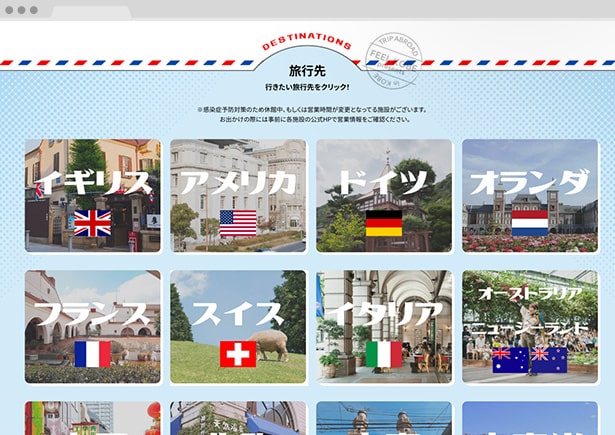The width and height of the screenshot is (615, 435).
Task: Click the Australian flag icon
Action: coord(511,360)
